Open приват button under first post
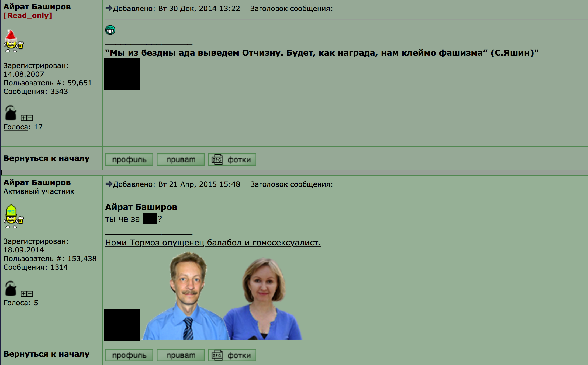 (x=181, y=160)
